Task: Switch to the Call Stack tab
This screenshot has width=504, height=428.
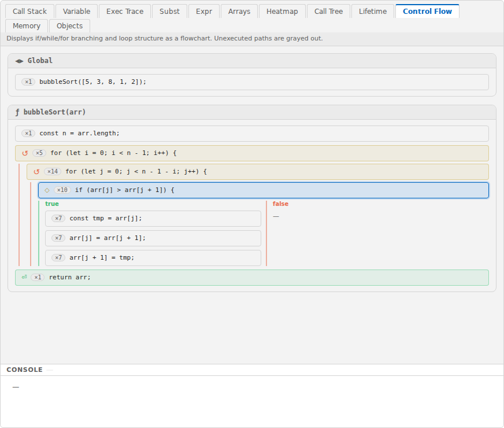Action: (29, 11)
